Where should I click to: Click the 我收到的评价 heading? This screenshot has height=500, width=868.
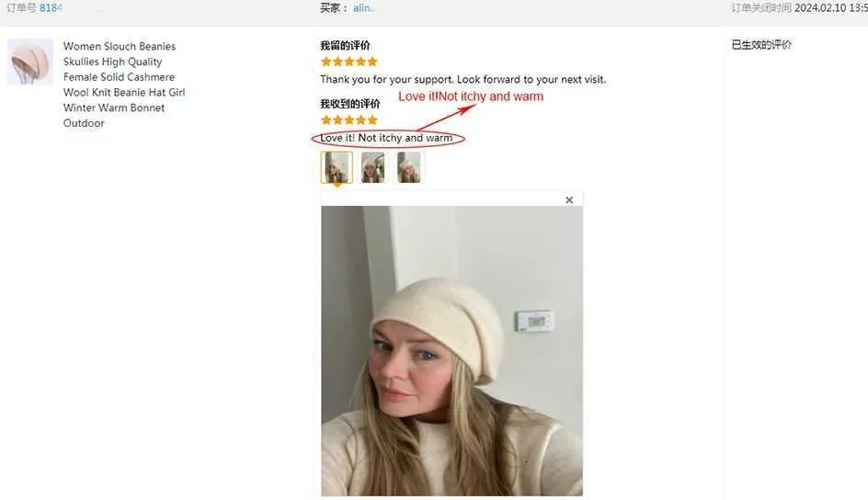point(349,104)
